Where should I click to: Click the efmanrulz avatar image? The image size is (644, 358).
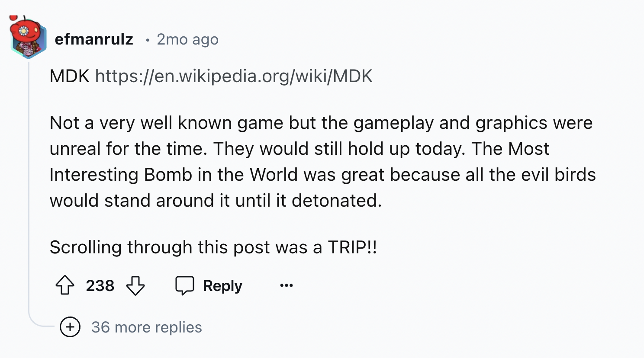pyautogui.click(x=28, y=38)
